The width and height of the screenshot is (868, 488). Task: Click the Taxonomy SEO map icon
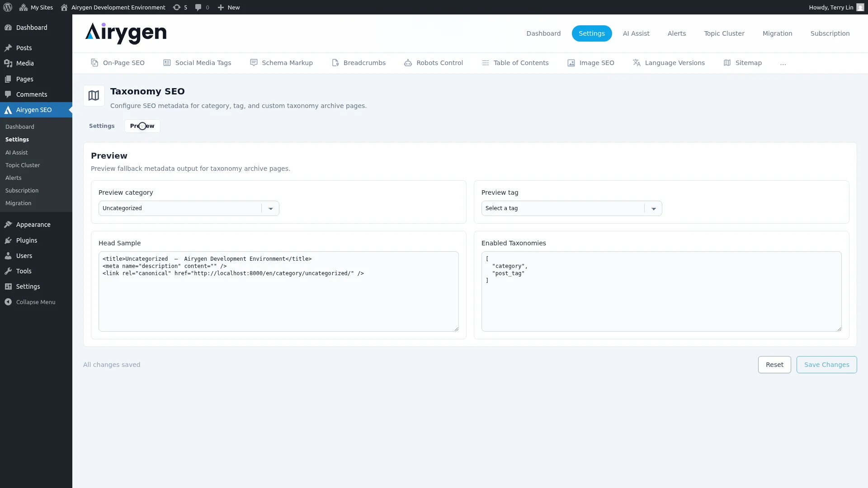click(94, 96)
